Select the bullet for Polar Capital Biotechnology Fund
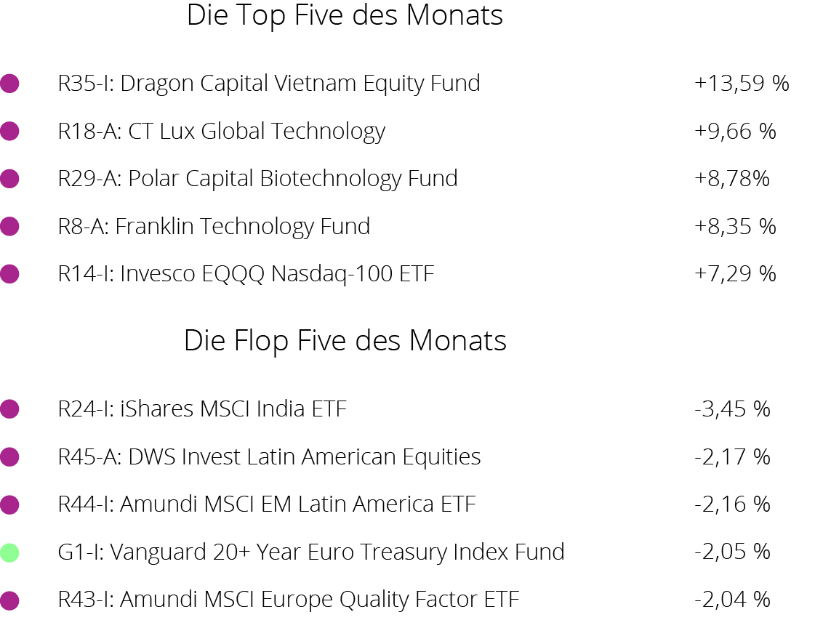823x644 pixels. click(9, 179)
